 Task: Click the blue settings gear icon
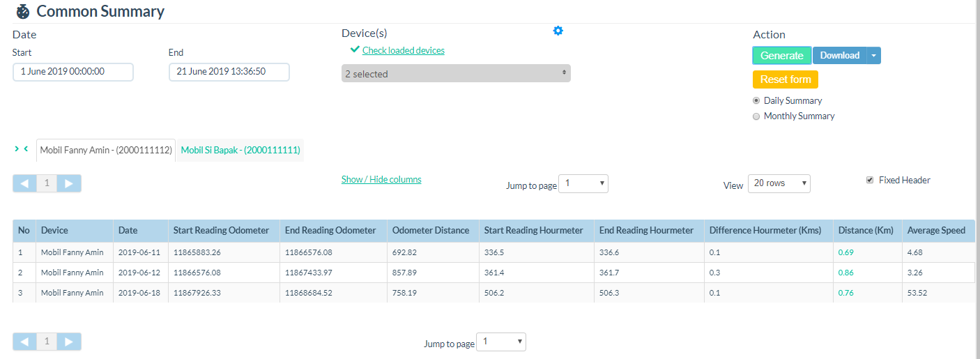coord(558,31)
